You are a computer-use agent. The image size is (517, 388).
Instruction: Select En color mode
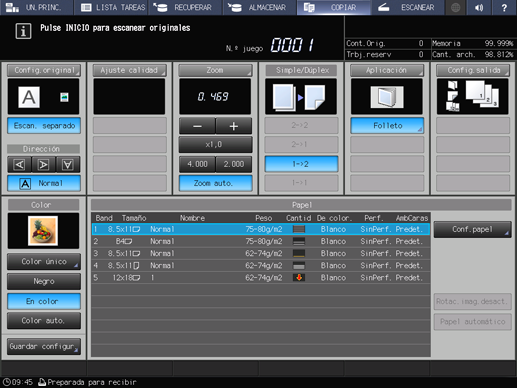(x=44, y=301)
